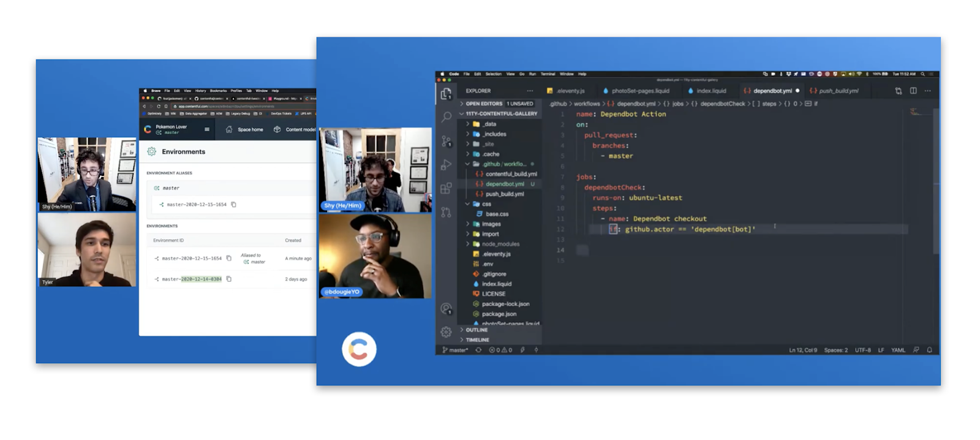Viewport: 980px width, 440px height.
Task: Open the Run and Debug view
Action: 446,164
